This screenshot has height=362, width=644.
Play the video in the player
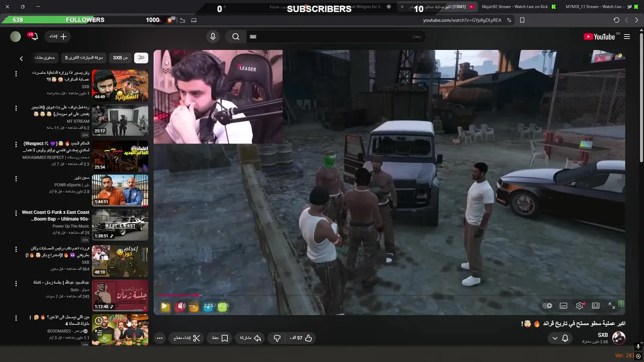pyautogui.click(x=165, y=306)
